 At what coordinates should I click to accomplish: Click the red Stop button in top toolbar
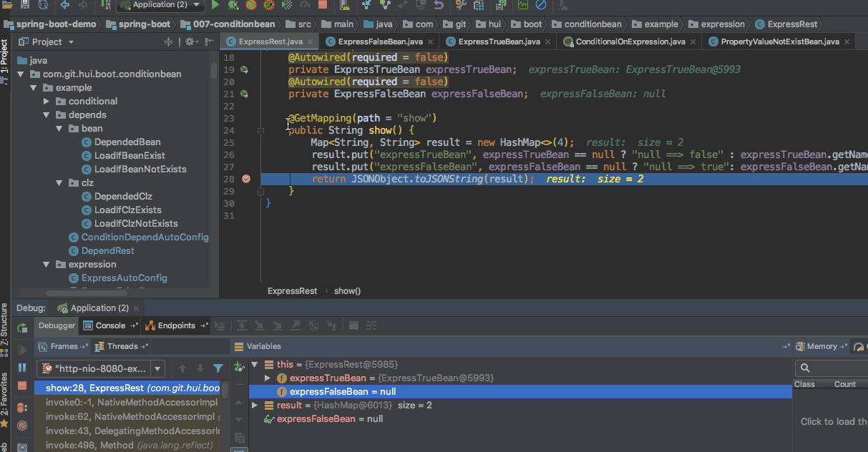(x=323, y=5)
